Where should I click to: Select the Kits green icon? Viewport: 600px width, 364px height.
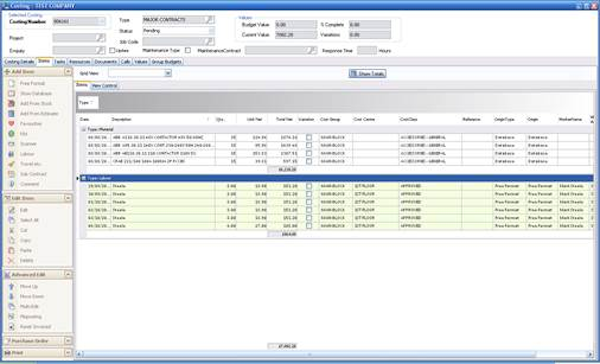(12, 134)
